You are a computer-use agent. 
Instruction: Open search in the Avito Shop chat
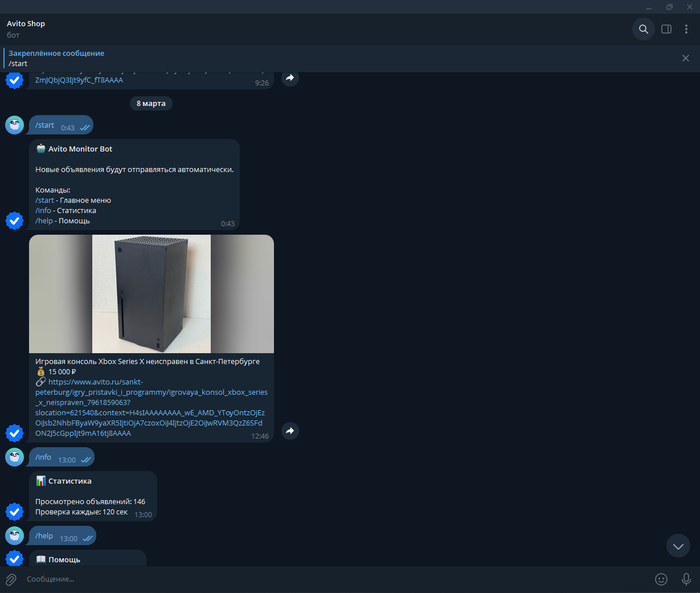coord(644,29)
